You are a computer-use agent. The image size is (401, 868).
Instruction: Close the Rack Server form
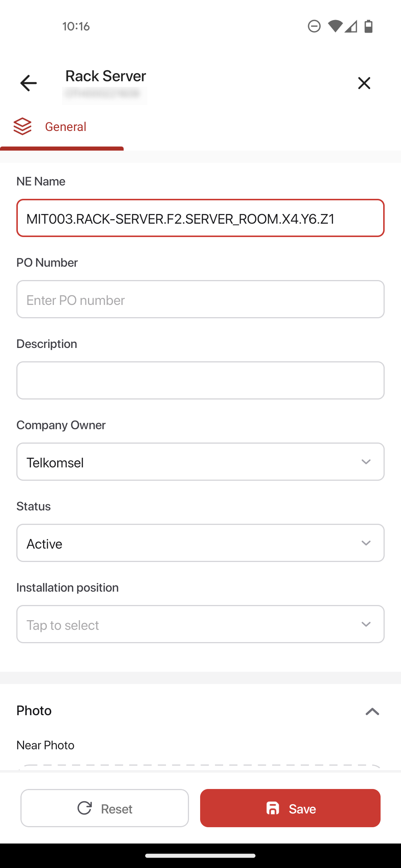pyautogui.click(x=364, y=83)
